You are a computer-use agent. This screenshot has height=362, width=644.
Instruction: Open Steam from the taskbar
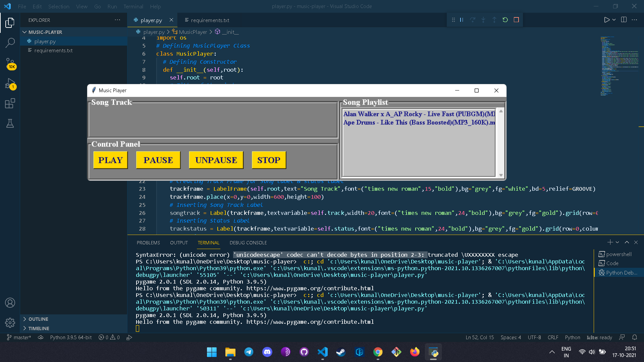coord(341,352)
